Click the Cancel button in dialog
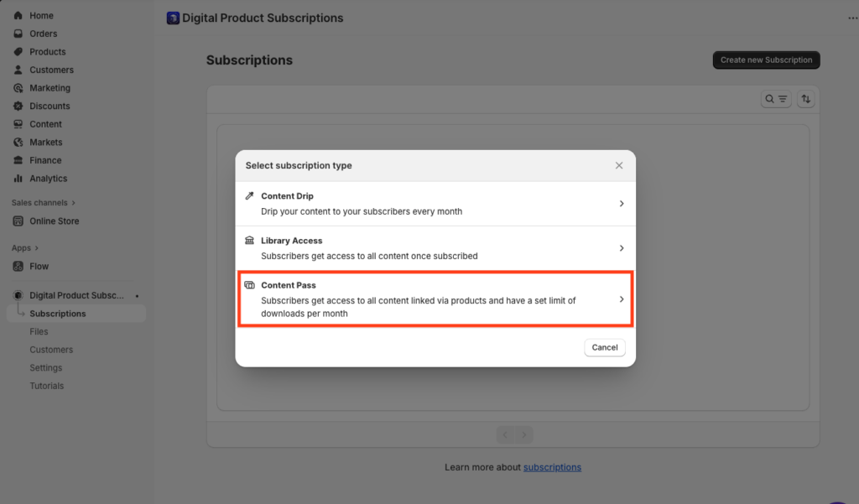Image resolution: width=859 pixels, height=504 pixels. 604,347
